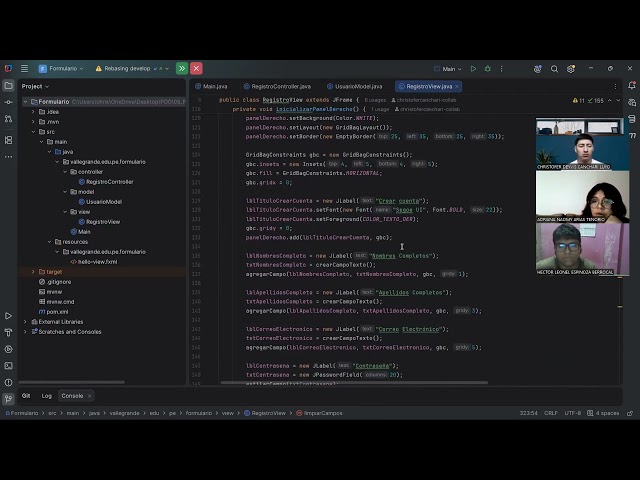Abort the rebase with red X button
Viewport: 640px width, 480px height.
pos(196,69)
